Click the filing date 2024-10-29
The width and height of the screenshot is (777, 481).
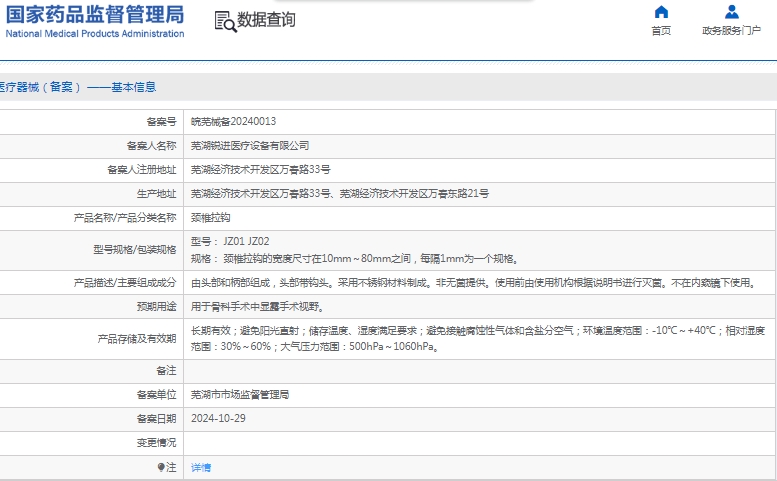click(218, 419)
